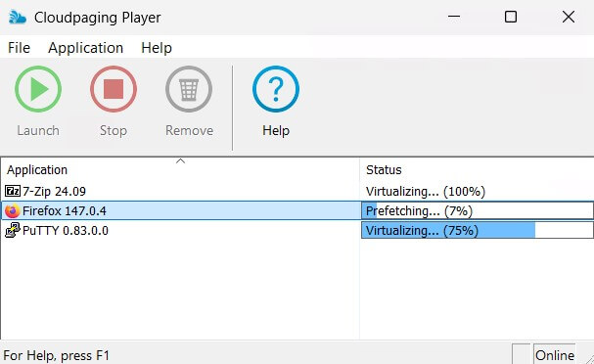
Task: Click the 'For Help, press F1' status text
Action: 57,355
